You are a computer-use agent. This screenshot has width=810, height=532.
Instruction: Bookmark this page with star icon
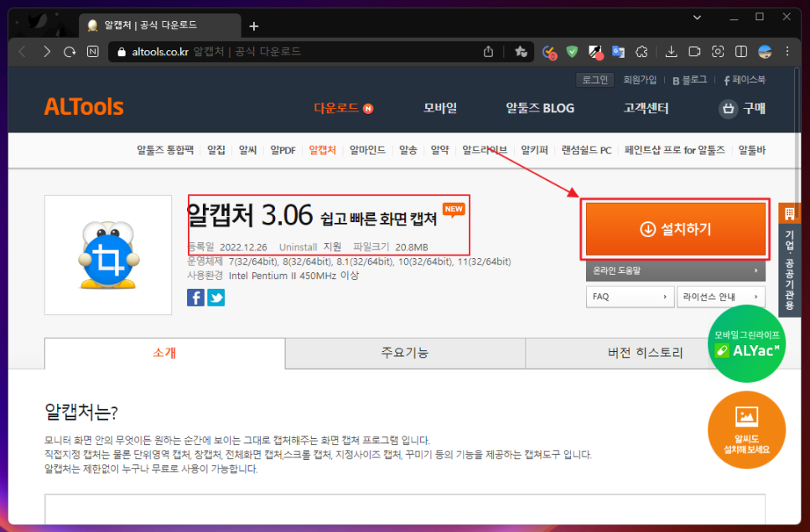coord(521,52)
